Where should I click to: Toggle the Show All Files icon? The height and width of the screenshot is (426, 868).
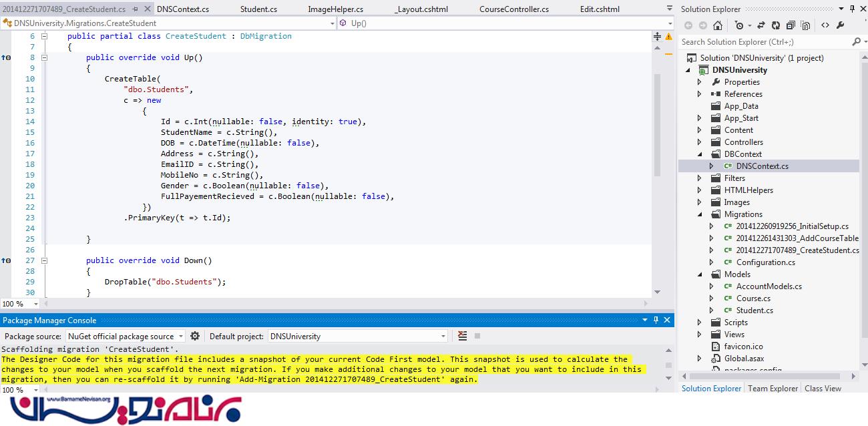[806, 25]
